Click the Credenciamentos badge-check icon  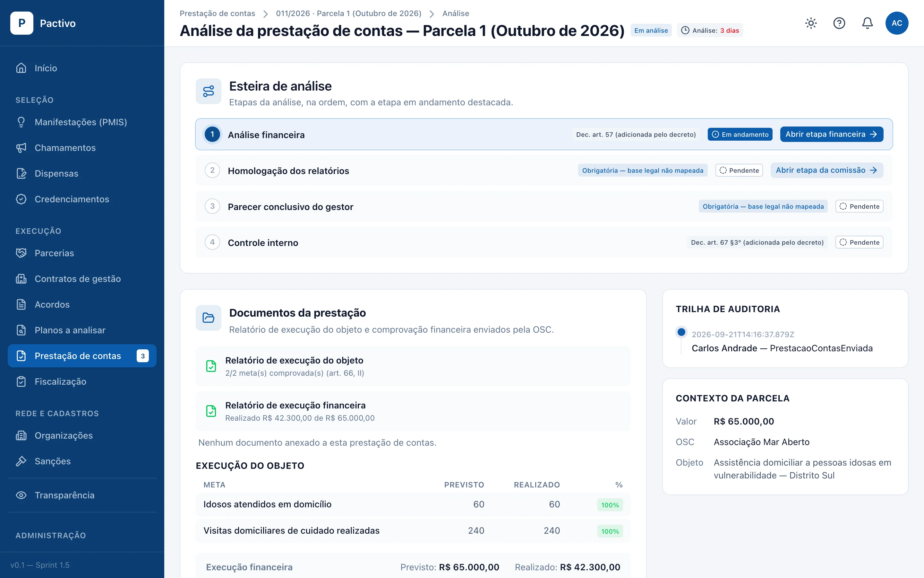(21, 199)
